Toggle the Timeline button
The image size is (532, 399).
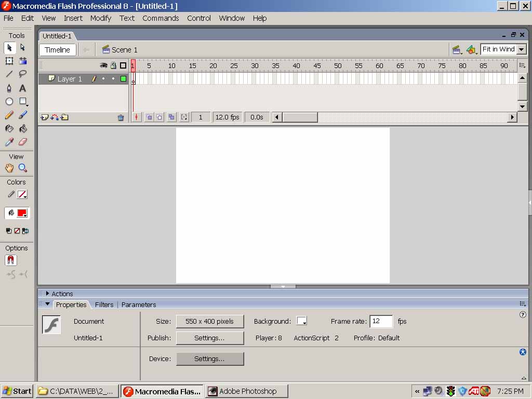[x=57, y=50]
